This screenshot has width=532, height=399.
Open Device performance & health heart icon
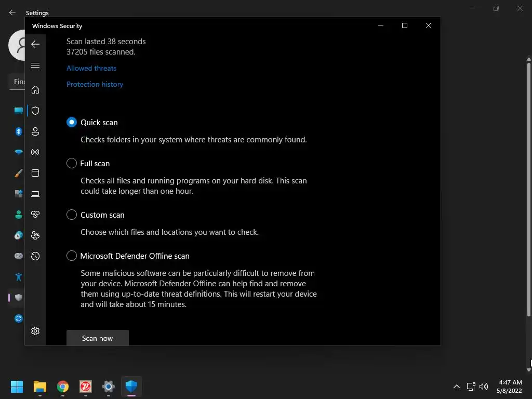pos(35,215)
